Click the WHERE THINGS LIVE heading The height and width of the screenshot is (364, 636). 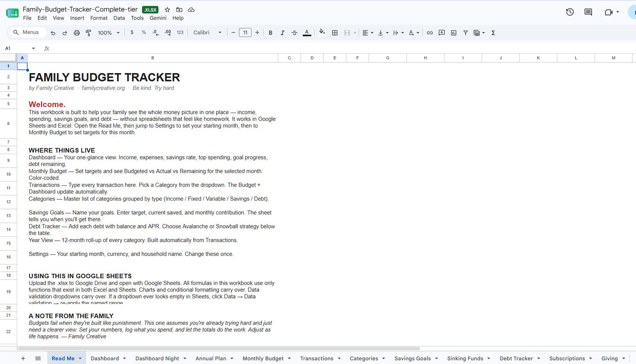coord(62,151)
